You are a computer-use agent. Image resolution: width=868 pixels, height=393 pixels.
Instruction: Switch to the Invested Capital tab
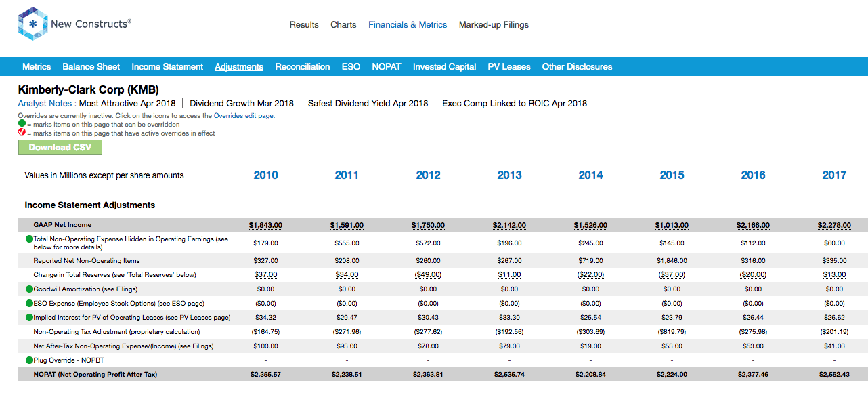(x=445, y=66)
